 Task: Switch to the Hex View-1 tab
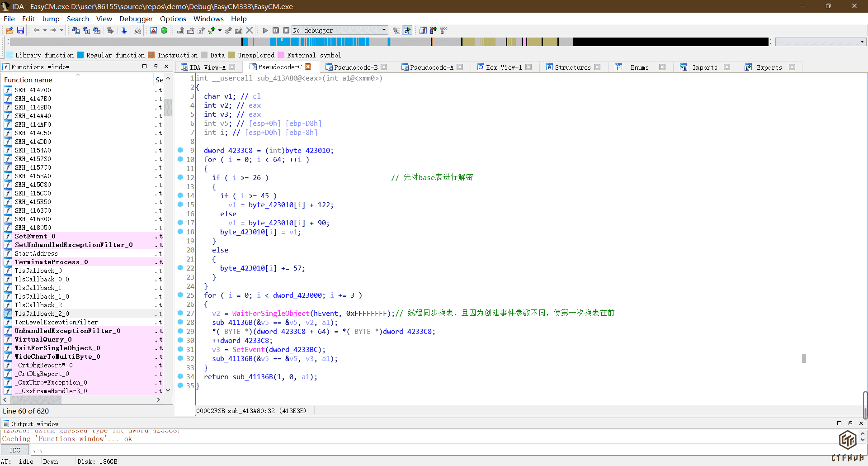coord(503,67)
